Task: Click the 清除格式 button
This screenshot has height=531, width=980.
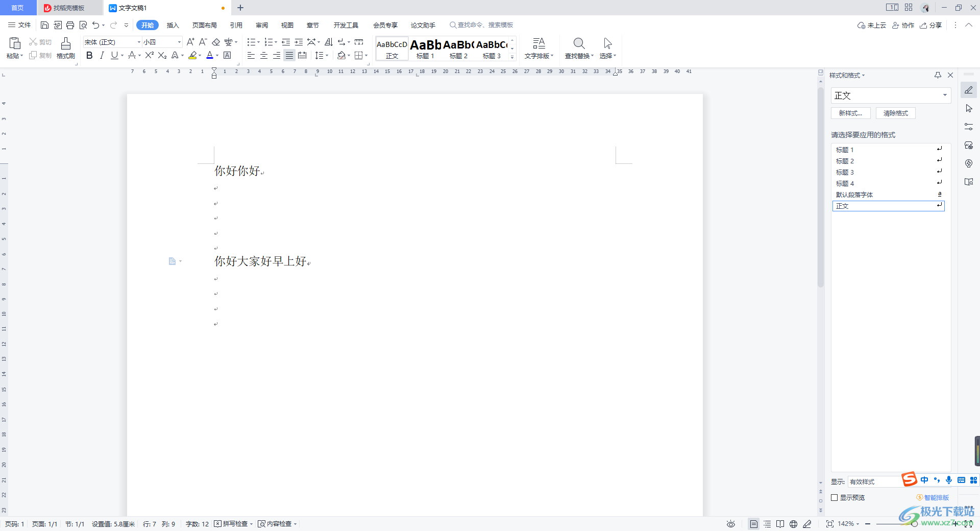Action: [896, 113]
